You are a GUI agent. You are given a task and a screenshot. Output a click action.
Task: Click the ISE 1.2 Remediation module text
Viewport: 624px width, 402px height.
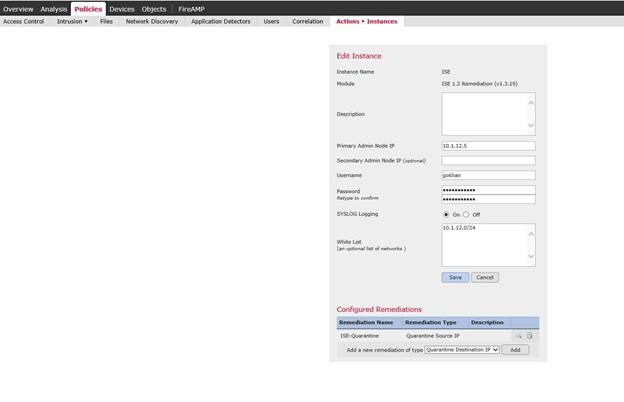(480, 84)
